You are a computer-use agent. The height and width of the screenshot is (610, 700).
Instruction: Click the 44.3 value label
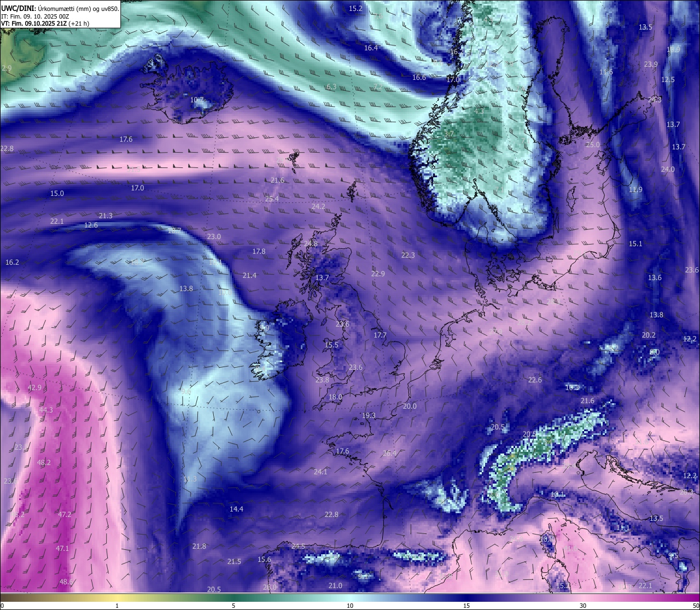(x=46, y=410)
